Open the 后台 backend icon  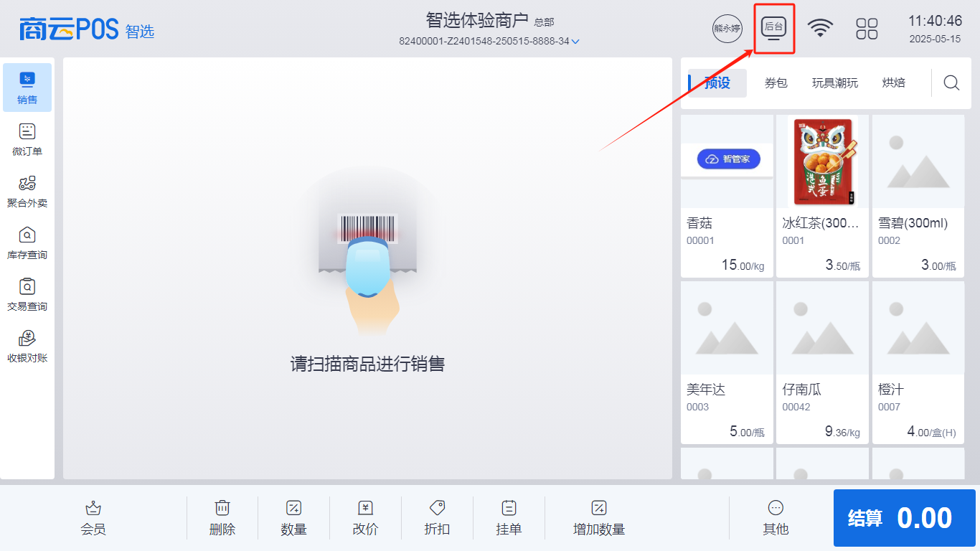point(773,29)
